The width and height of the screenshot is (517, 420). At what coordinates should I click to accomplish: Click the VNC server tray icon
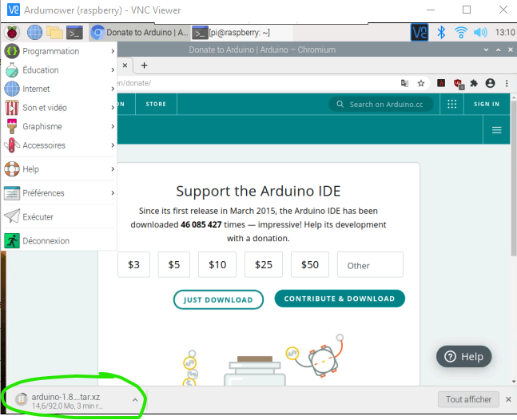point(419,32)
